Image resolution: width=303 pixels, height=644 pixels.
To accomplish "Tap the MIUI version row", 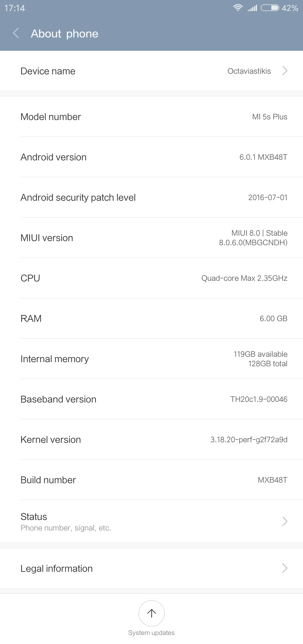I will [151, 238].
